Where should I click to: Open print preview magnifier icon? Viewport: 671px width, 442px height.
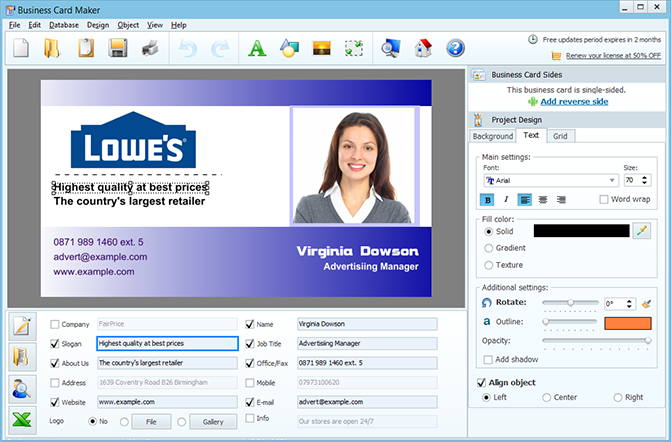tap(391, 48)
